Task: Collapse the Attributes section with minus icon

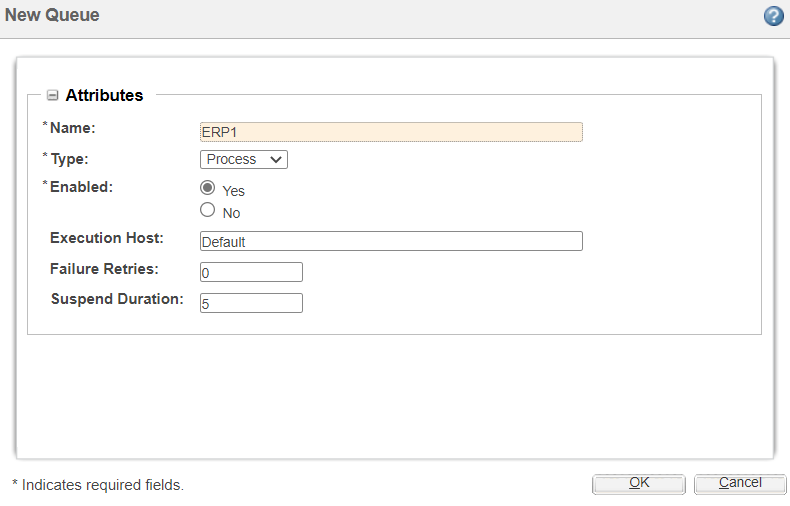Action: [x=53, y=96]
